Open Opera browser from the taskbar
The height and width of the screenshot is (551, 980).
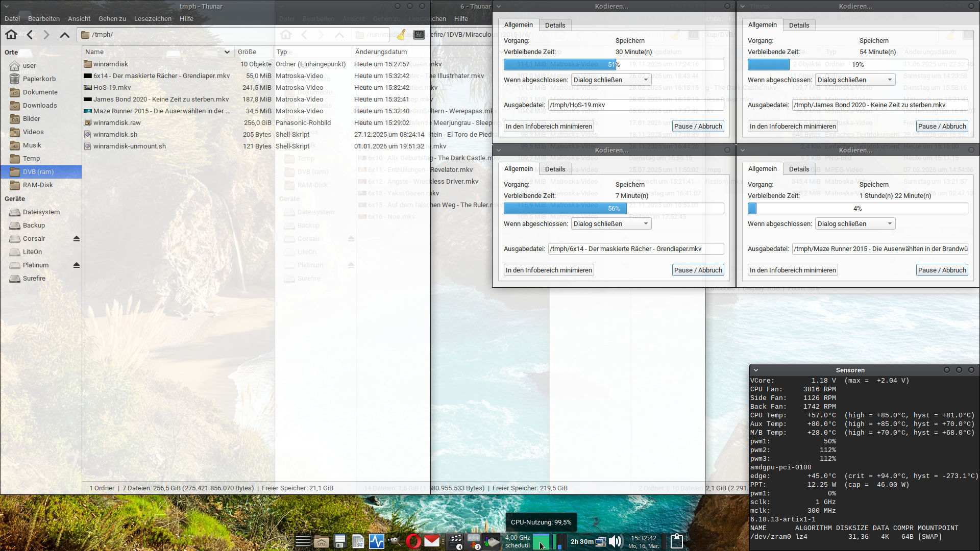[413, 542]
